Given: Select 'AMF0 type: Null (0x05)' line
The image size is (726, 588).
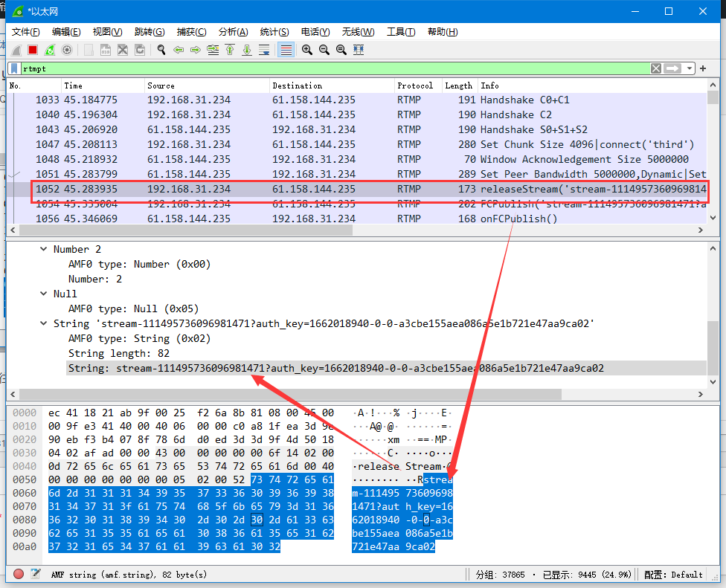Looking at the screenshot, I should (x=133, y=308).
